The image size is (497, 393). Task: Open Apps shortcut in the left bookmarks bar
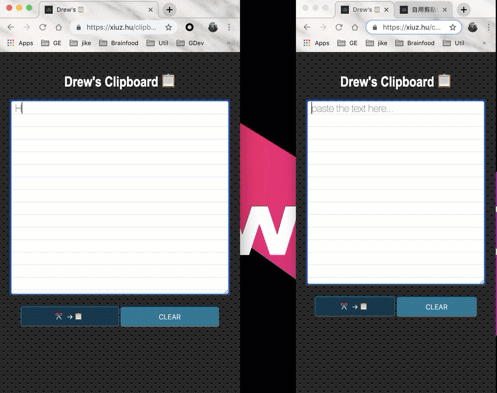click(20, 43)
